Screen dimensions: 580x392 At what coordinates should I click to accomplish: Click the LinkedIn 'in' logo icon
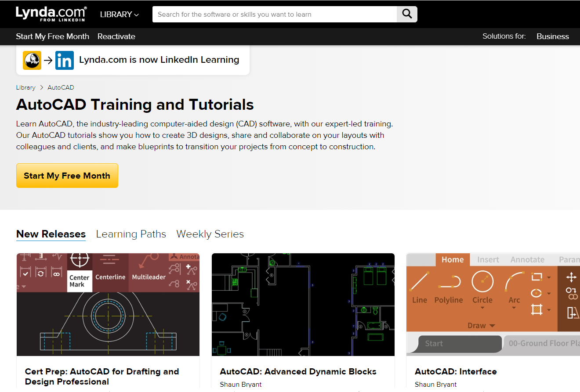click(x=65, y=60)
